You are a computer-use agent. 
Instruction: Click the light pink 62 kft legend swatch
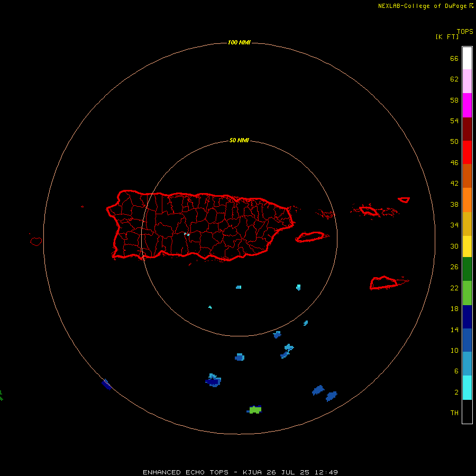coord(467,81)
